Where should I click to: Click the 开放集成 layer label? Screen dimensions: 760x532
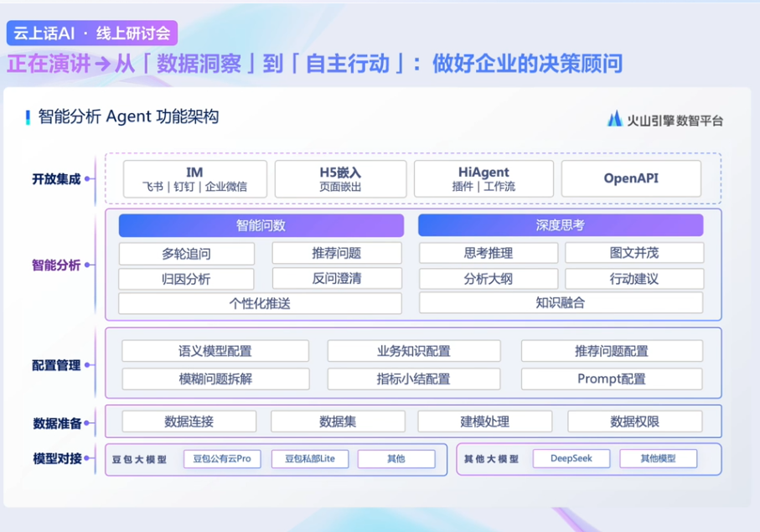[x=56, y=179]
